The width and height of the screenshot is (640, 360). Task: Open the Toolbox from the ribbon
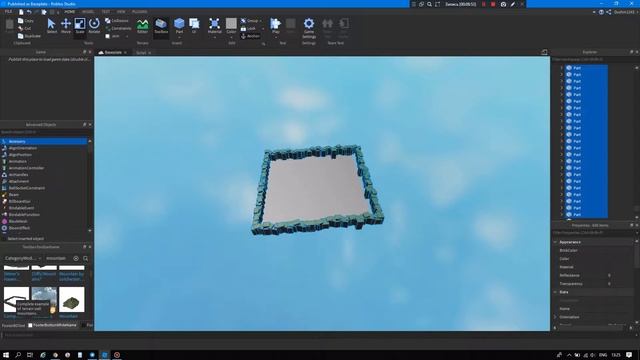tap(161, 26)
